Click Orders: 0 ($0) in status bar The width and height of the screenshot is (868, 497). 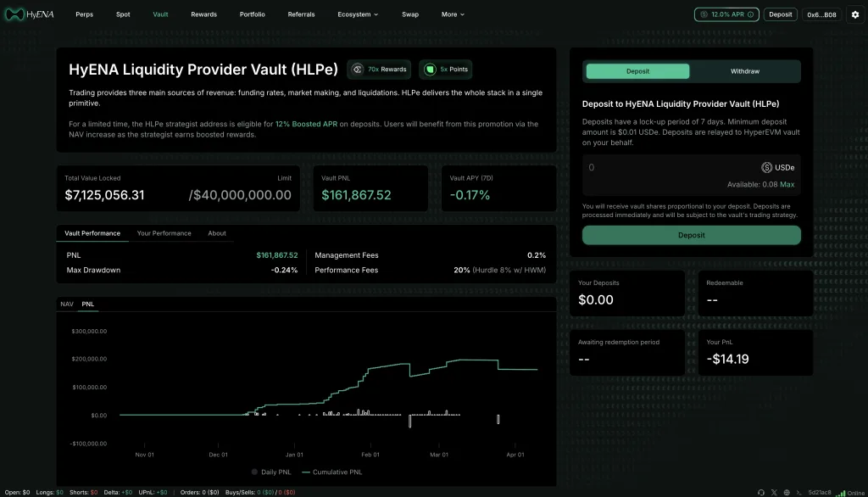click(x=199, y=493)
